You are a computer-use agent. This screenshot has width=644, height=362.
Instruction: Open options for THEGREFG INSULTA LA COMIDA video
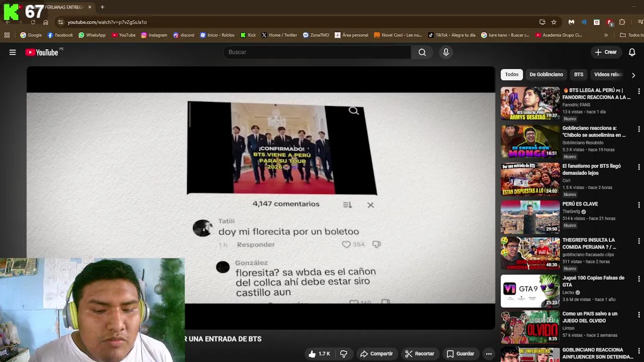pyautogui.click(x=639, y=241)
